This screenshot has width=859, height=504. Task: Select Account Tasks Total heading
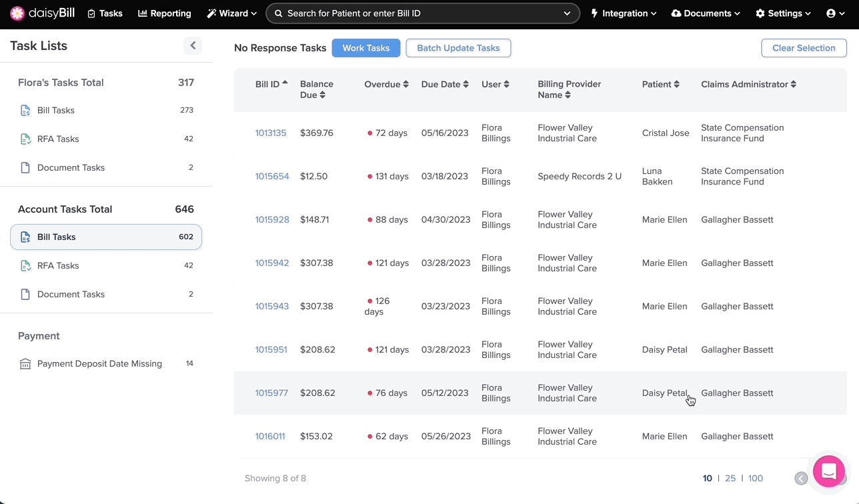click(x=65, y=209)
